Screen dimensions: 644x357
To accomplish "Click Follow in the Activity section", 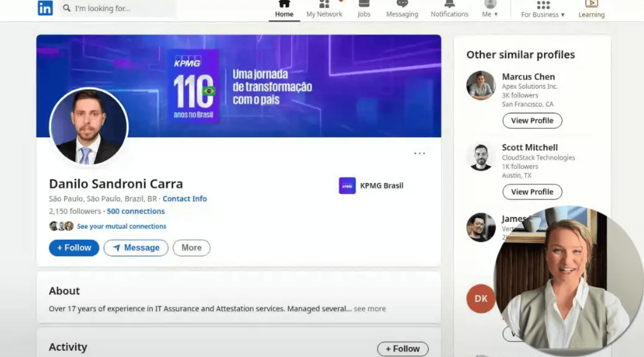I will [x=402, y=349].
